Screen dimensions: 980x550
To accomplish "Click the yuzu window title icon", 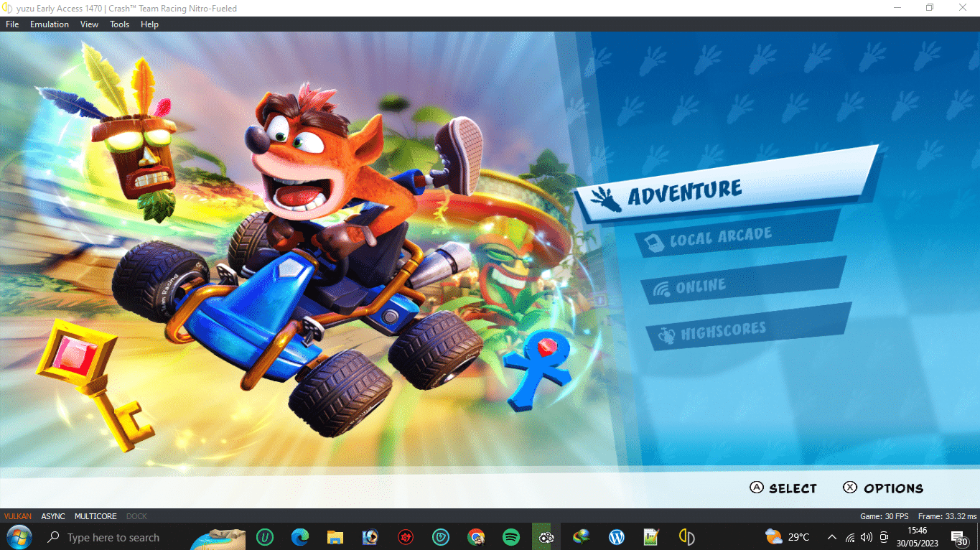I will coord(8,8).
